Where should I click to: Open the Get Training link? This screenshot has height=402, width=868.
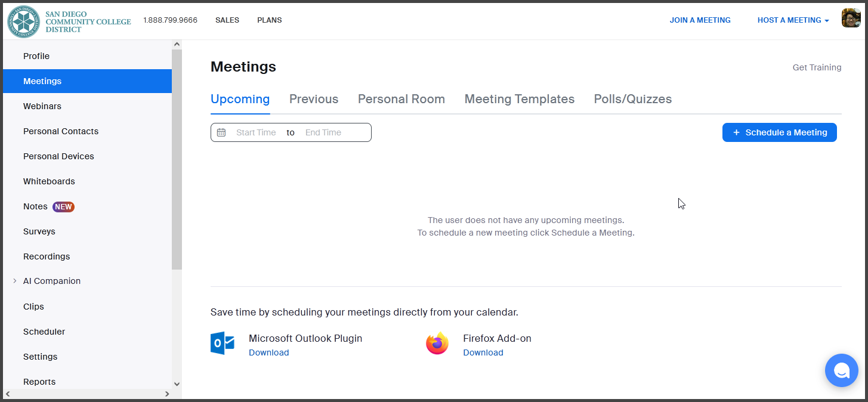816,67
